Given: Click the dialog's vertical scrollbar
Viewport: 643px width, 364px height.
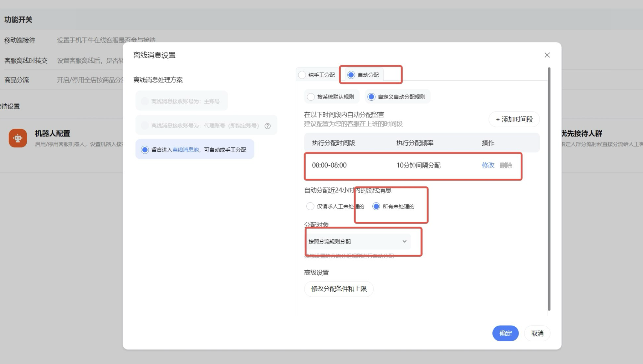Looking at the screenshot, I should tap(549, 189).
